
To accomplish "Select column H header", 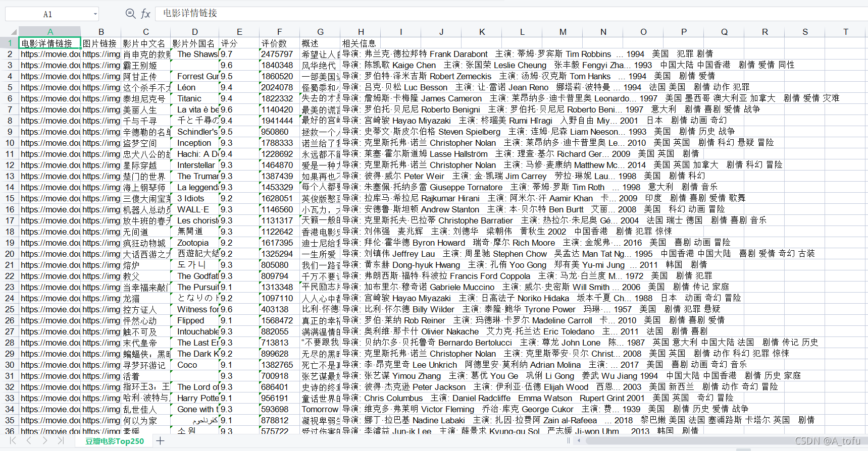I will click(361, 32).
